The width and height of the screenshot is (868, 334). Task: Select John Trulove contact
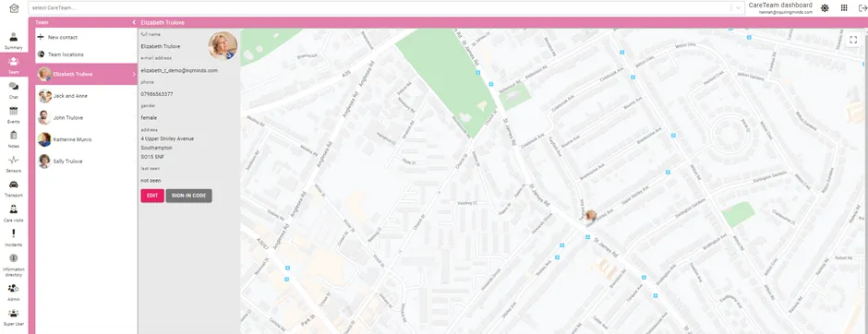pos(87,118)
